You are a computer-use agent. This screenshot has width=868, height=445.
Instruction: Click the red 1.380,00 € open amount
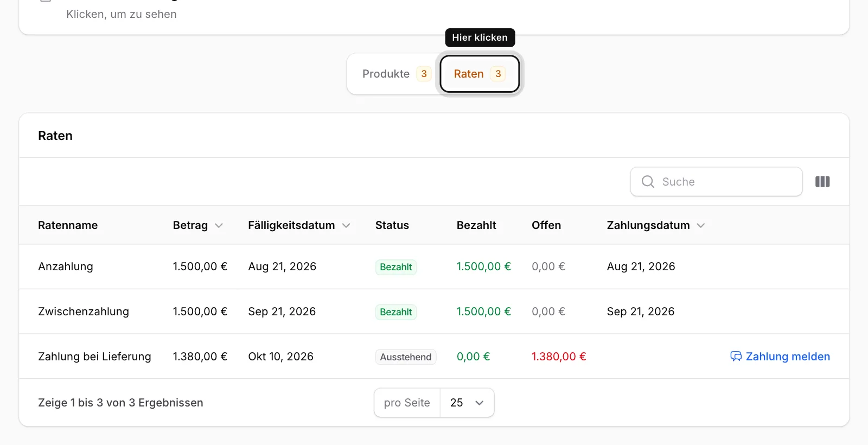[559, 357]
